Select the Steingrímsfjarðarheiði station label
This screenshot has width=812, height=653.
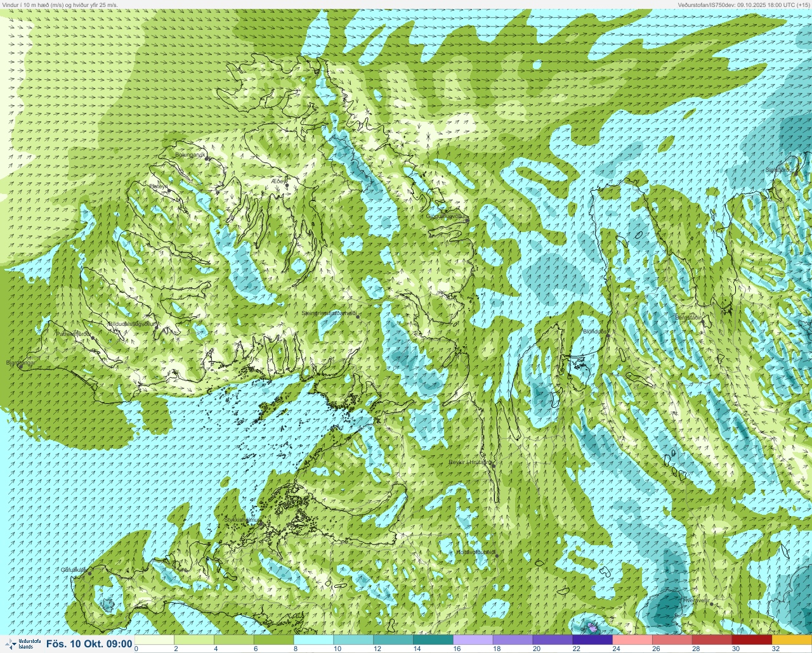click(x=329, y=313)
